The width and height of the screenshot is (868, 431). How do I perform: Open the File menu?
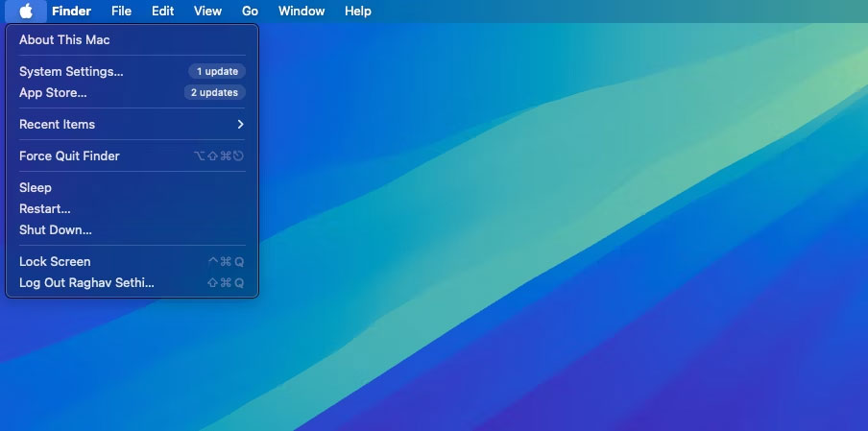coord(121,12)
